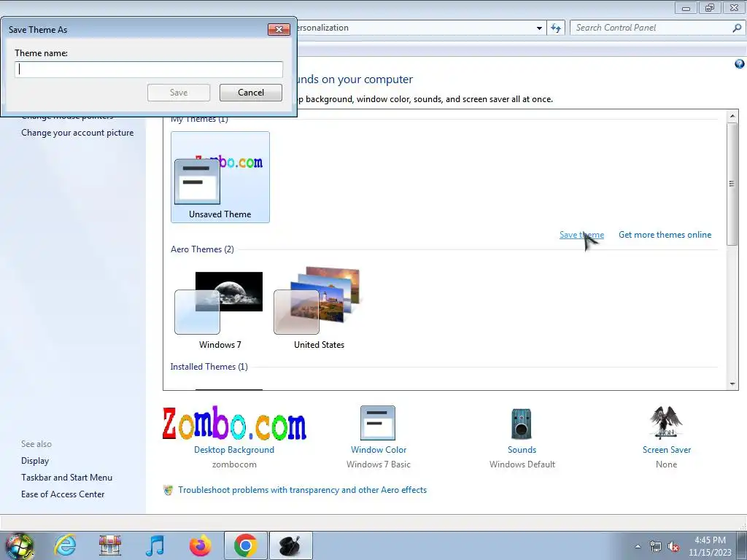Restore down the Personalization window
This screenshot has width=747, height=560.
click(x=710, y=7)
